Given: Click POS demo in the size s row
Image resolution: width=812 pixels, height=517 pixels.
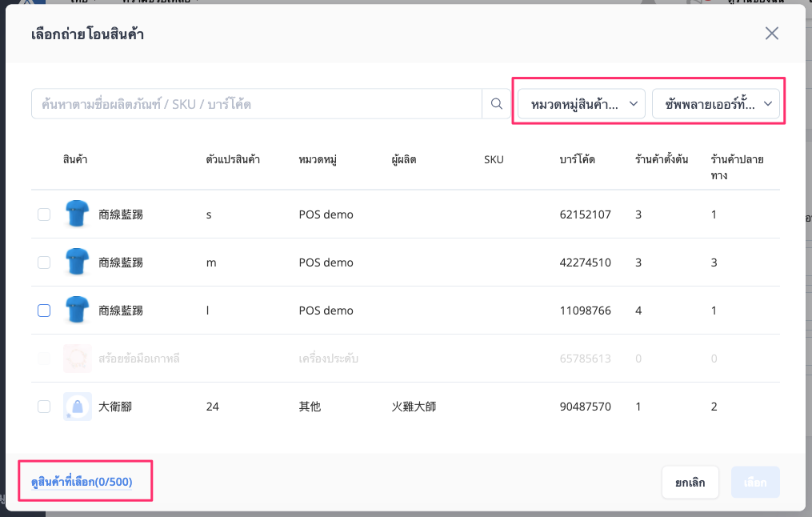Looking at the screenshot, I should (326, 214).
